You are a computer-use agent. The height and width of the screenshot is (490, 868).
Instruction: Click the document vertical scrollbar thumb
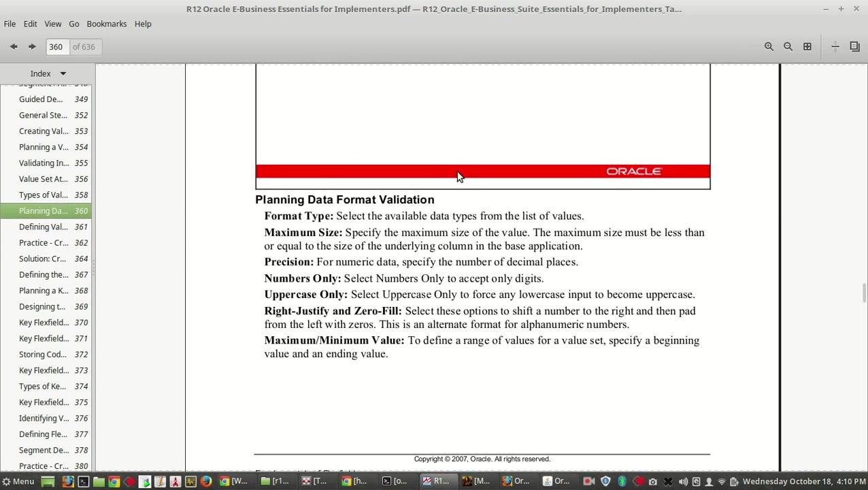tap(864, 293)
